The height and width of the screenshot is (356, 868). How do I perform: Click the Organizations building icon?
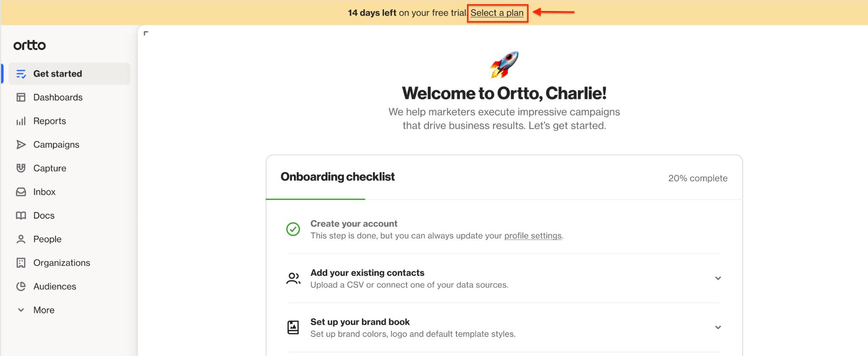21,263
